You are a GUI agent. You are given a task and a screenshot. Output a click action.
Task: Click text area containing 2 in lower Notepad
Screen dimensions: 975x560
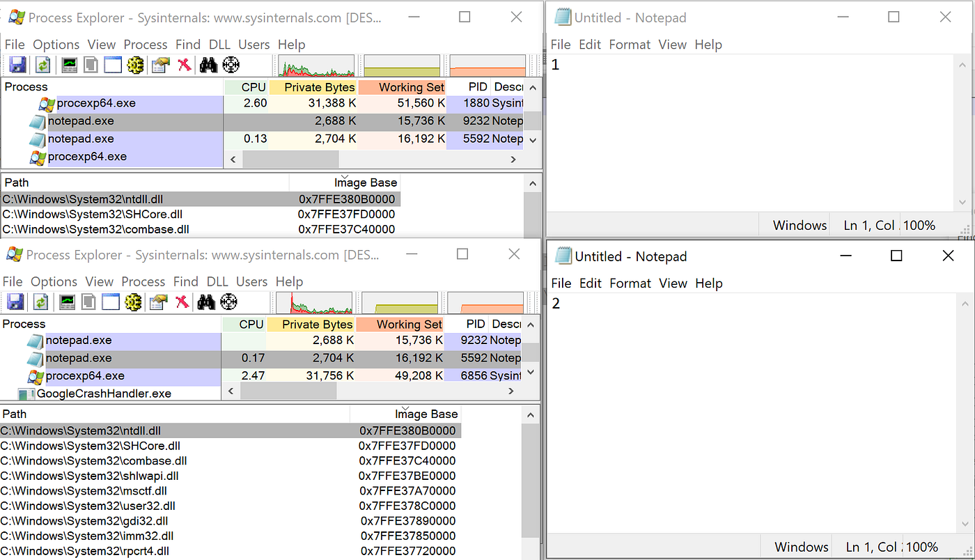tap(751, 414)
